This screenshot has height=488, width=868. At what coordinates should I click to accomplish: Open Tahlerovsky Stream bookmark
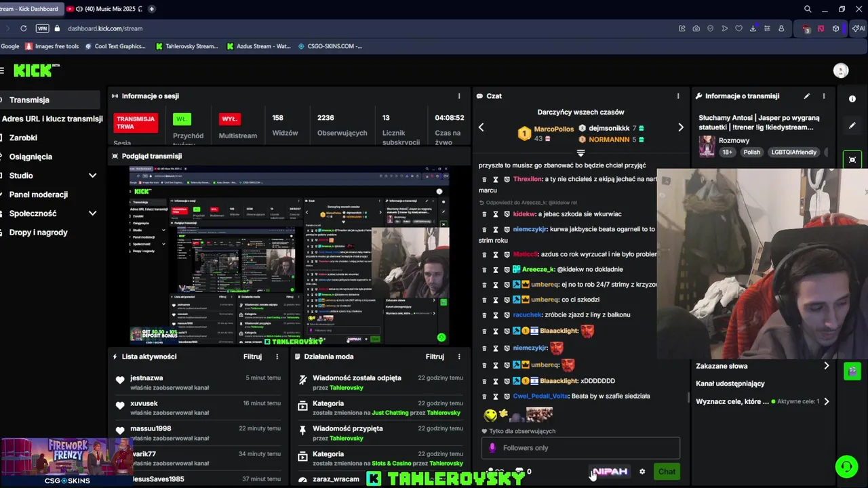click(x=187, y=46)
